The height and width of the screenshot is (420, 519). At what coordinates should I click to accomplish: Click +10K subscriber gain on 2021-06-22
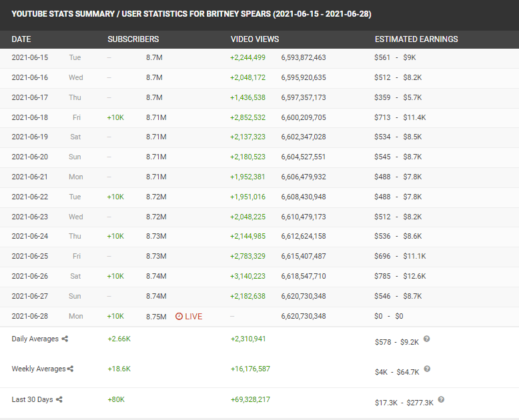tap(115, 197)
